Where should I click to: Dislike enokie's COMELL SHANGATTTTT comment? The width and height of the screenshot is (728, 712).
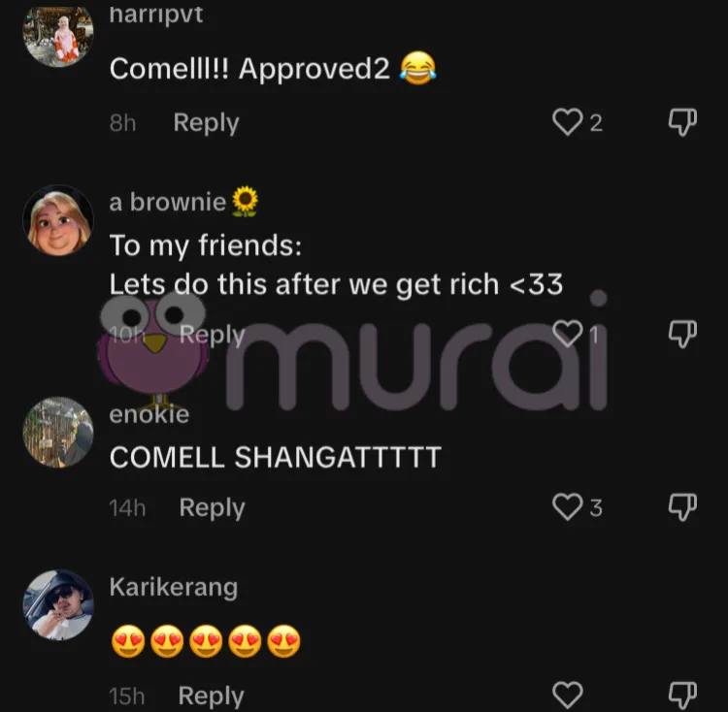pos(682,507)
